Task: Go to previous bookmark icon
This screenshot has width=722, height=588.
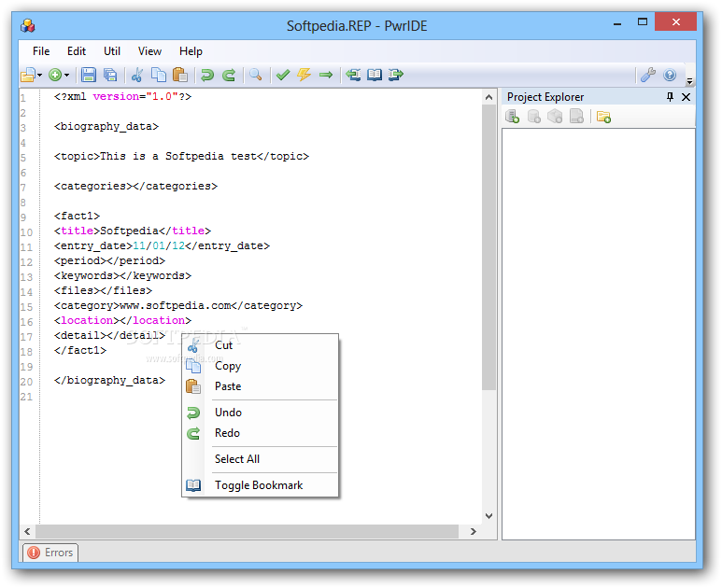Action: coord(353,75)
